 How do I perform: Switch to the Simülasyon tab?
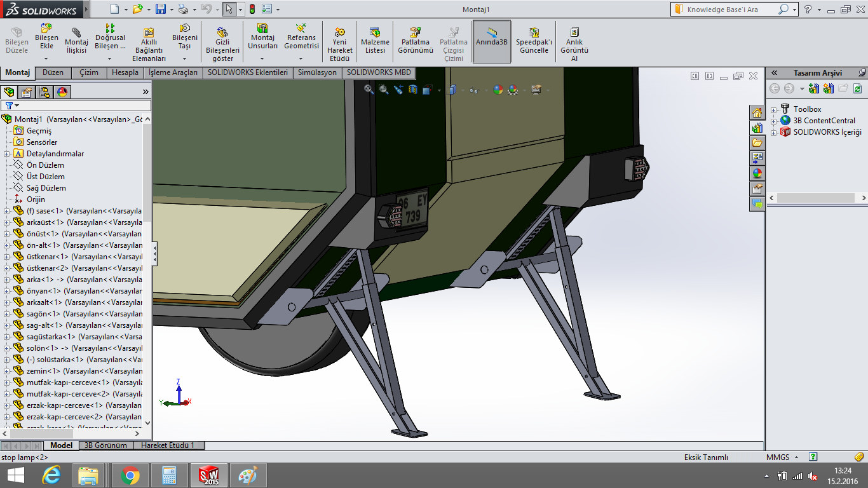(x=317, y=72)
